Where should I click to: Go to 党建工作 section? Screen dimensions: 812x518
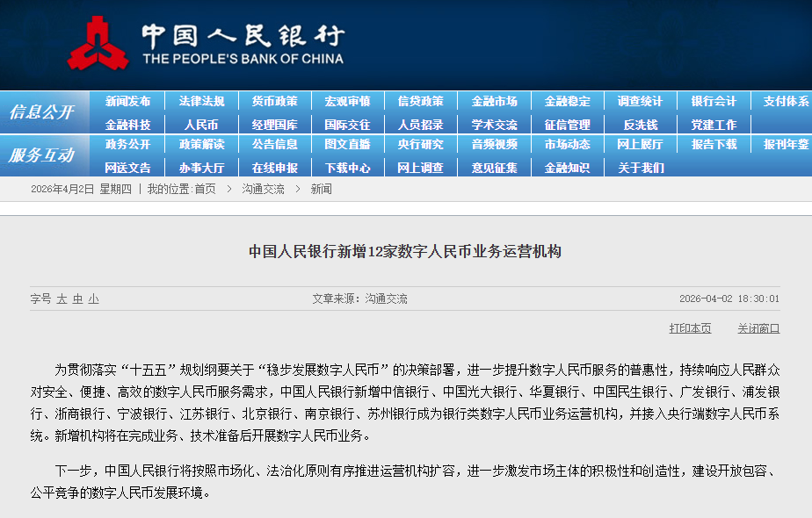[x=714, y=125]
